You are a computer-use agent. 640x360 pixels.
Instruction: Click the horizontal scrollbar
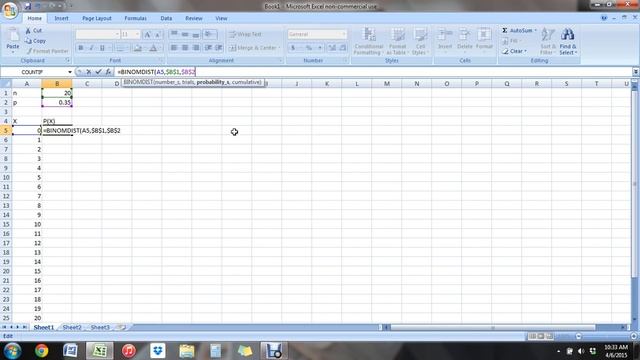click(493, 327)
